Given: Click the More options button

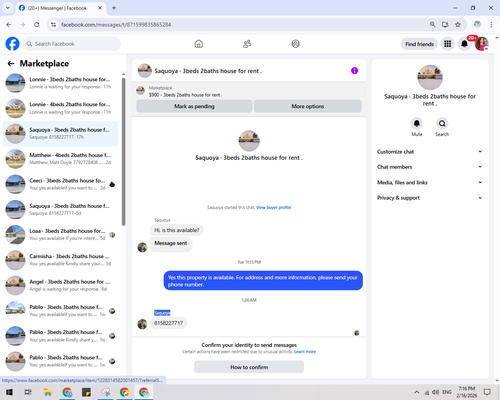Looking at the screenshot, I should tap(308, 106).
